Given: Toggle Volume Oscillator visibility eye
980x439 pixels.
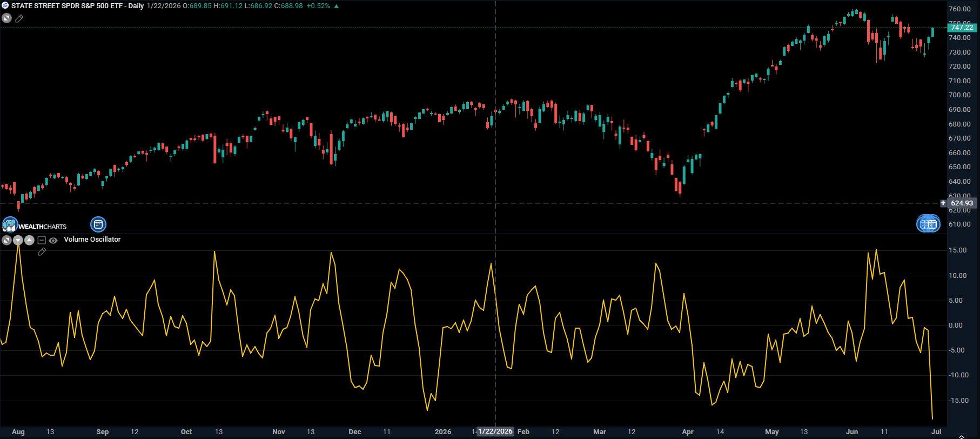Looking at the screenshot, I should pos(53,241).
